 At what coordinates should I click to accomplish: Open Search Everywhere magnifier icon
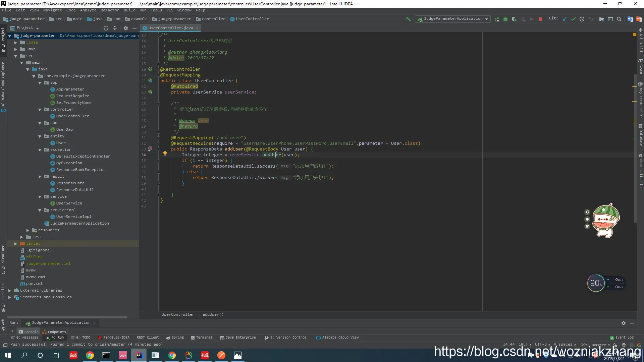619,19
